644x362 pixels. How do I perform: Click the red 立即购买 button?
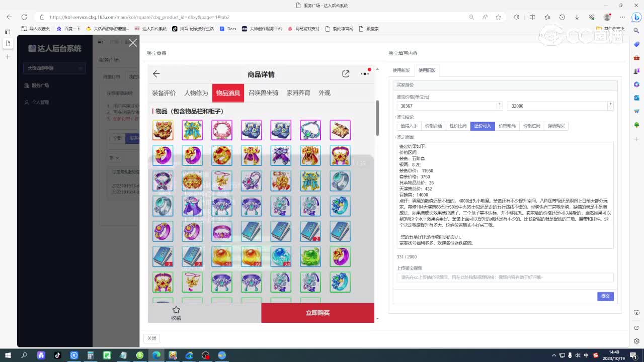coord(317,313)
